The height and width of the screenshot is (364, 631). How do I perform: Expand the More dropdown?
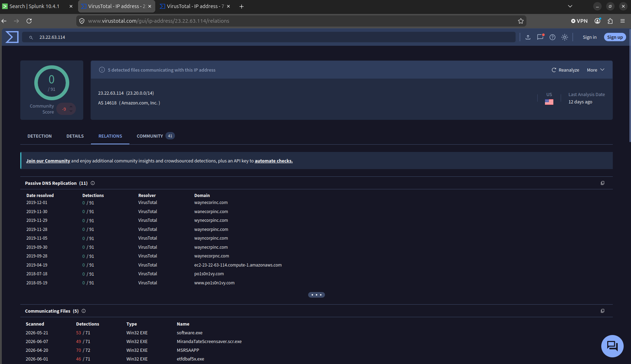pos(595,70)
